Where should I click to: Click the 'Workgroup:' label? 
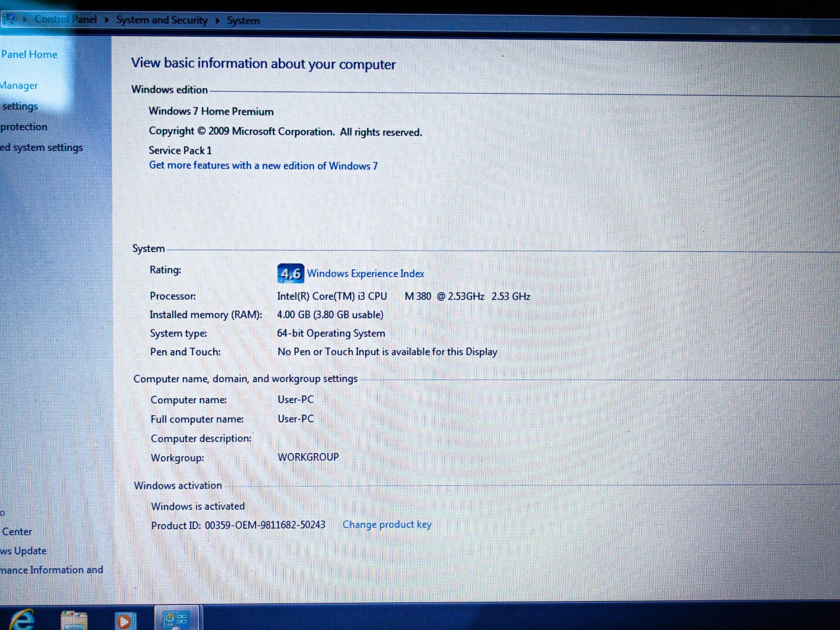coord(177,458)
